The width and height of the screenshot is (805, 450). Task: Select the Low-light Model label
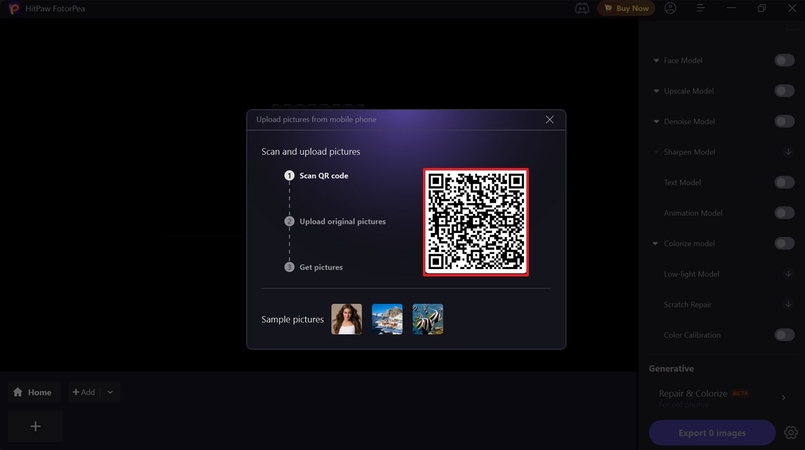[x=692, y=274]
